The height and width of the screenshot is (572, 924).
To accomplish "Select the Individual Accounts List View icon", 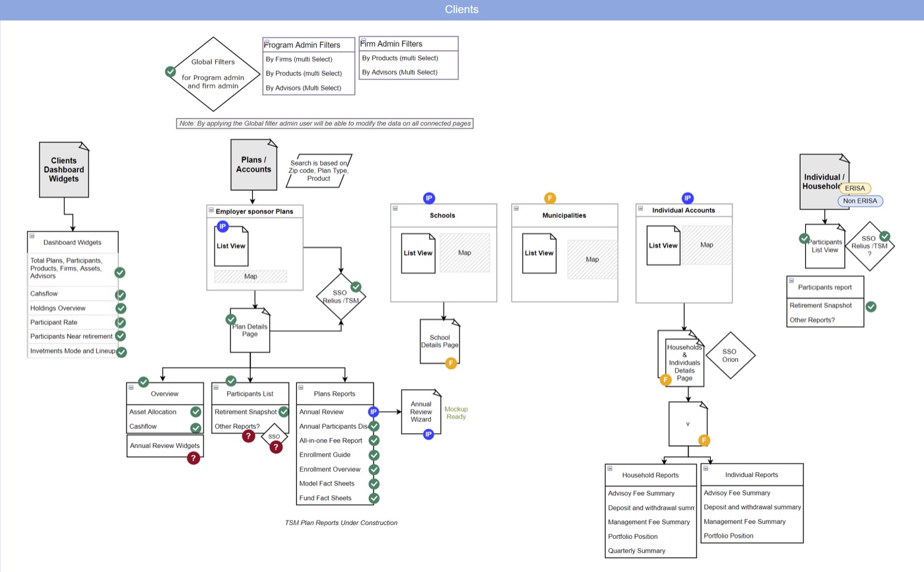I will pos(663,246).
